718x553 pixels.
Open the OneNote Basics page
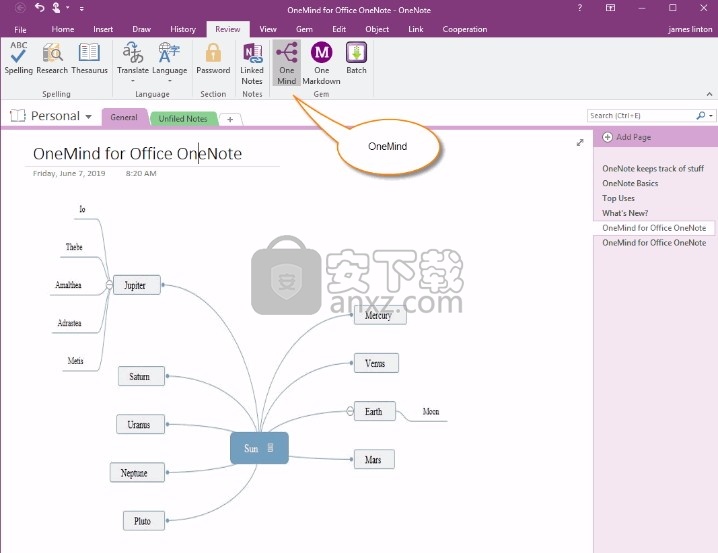pyautogui.click(x=630, y=183)
